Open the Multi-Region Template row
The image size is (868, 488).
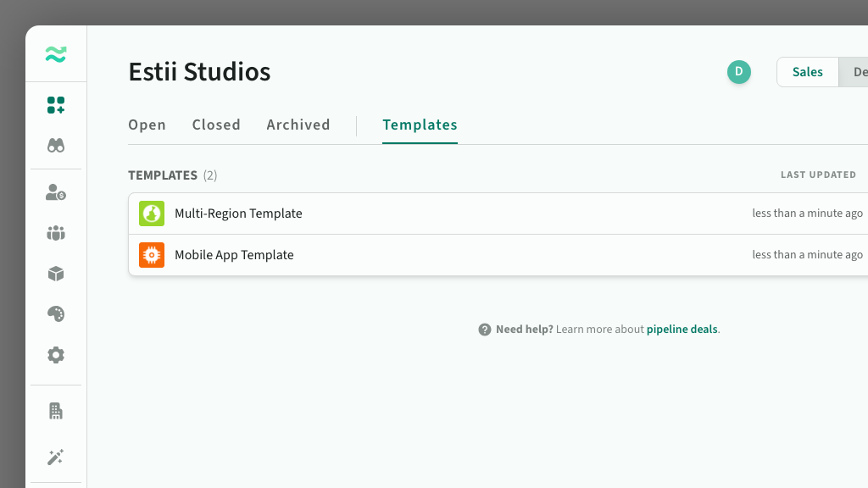(x=238, y=213)
